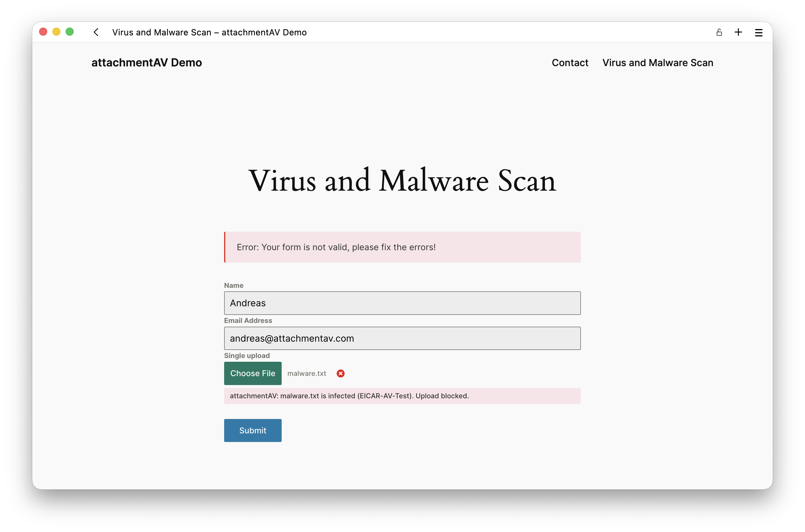
Task: Minimize window with yellow traffic light button
Action: [56, 32]
